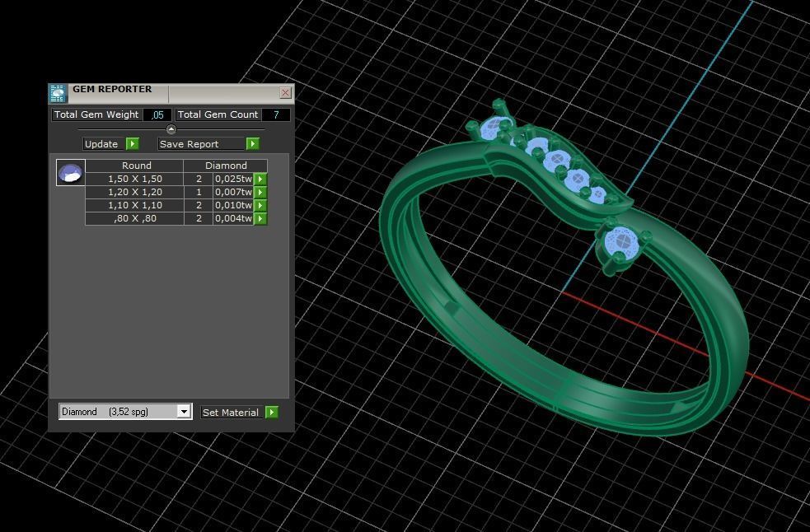
Task: Open the Diamond (3,52 spg) material dropdown
Action: coord(184,412)
